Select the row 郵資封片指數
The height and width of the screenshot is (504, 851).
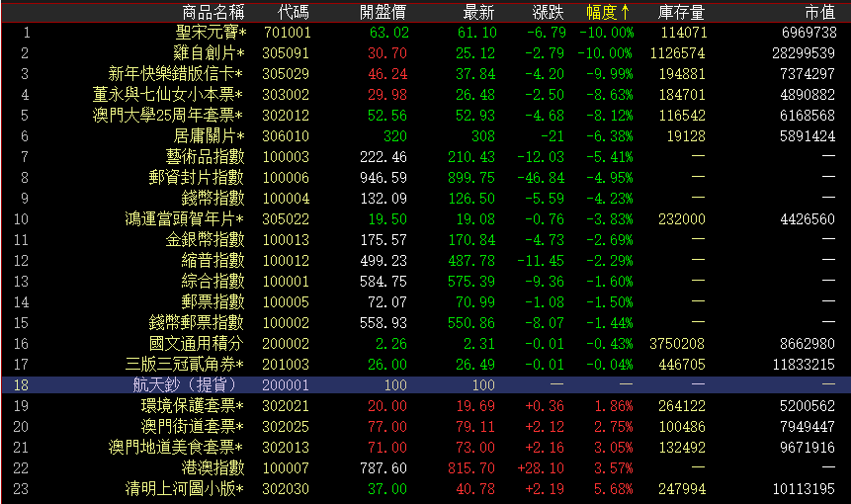tap(425, 178)
